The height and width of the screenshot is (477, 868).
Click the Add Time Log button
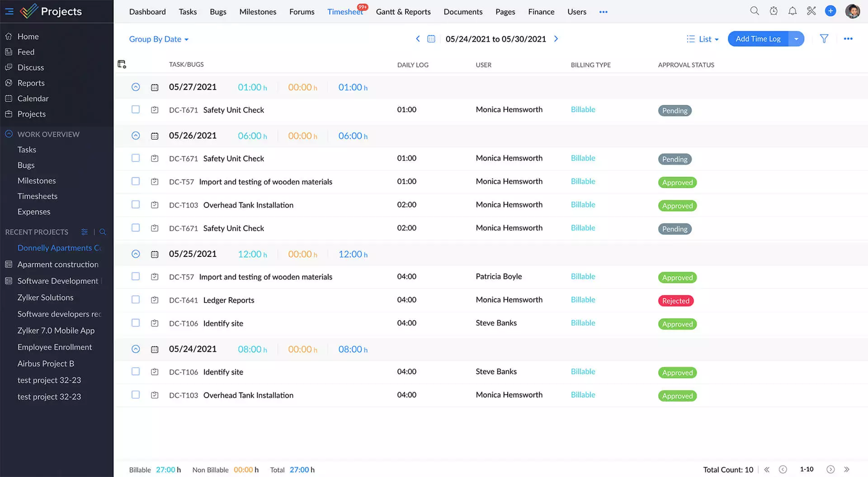(x=758, y=39)
